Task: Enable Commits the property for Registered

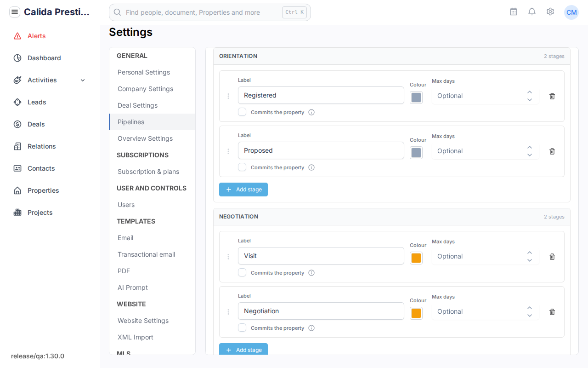Action: click(x=242, y=112)
